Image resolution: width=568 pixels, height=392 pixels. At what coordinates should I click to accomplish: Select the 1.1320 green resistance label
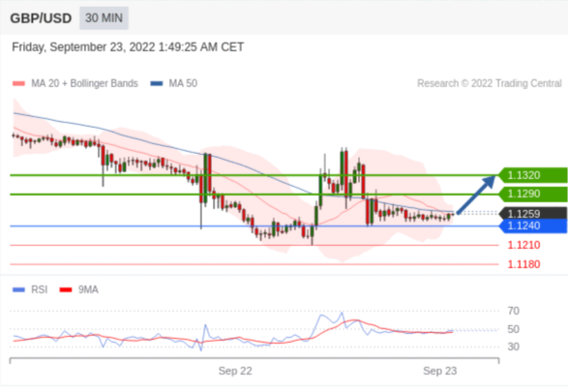(533, 175)
